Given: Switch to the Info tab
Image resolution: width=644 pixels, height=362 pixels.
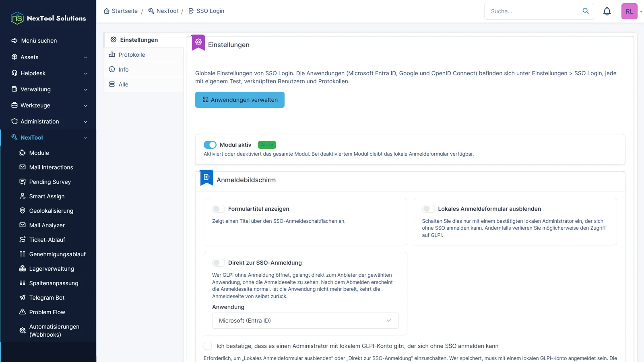Looking at the screenshot, I should [x=143, y=70].
